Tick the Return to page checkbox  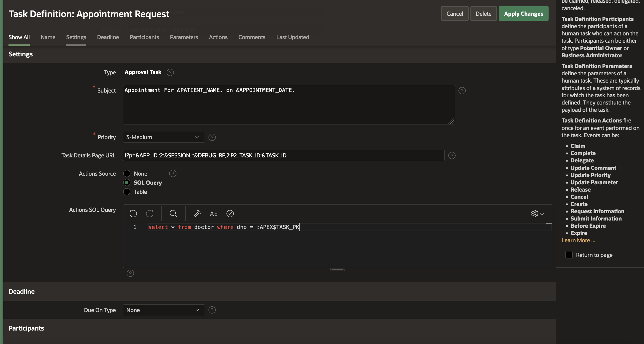tap(569, 255)
